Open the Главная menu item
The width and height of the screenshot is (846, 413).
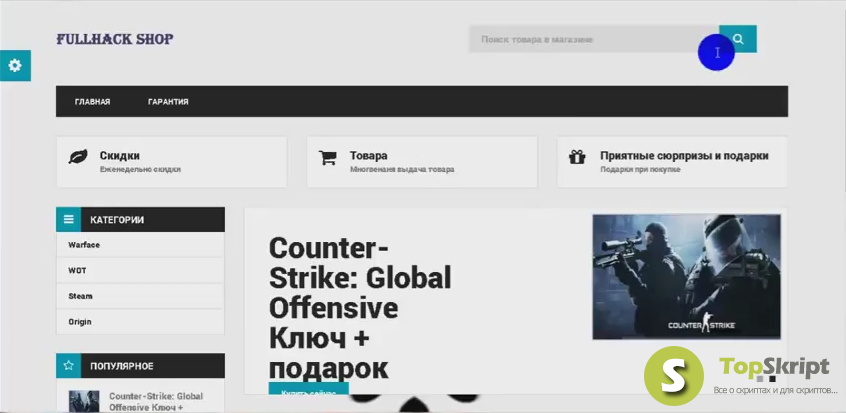[93, 101]
